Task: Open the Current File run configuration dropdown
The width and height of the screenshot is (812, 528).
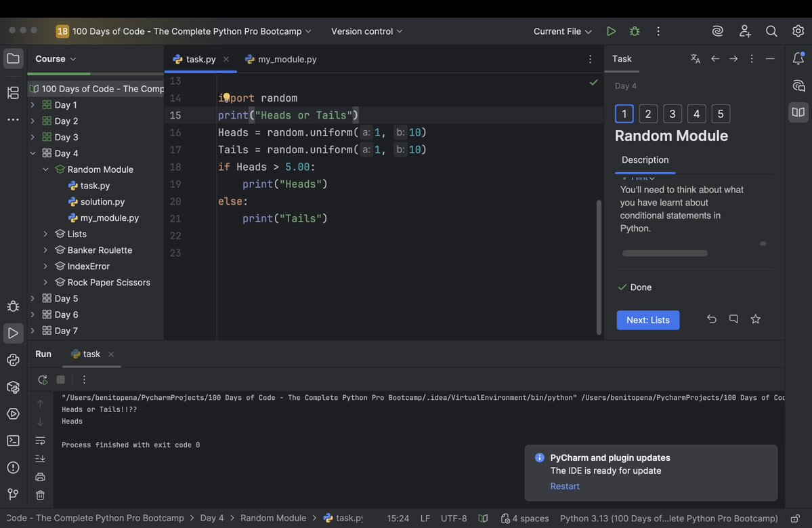Action: pos(561,31)
